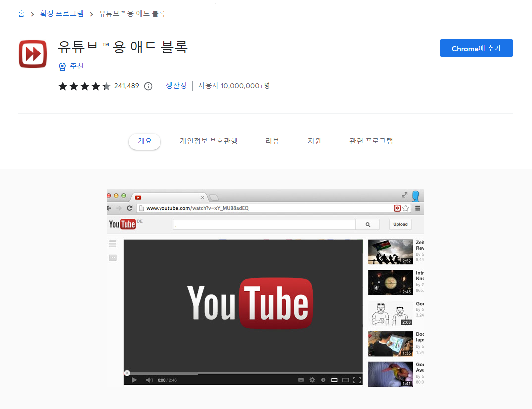
Task: Click the Upload button in the YouTube screenshot
Action: [x=400, y=224]
